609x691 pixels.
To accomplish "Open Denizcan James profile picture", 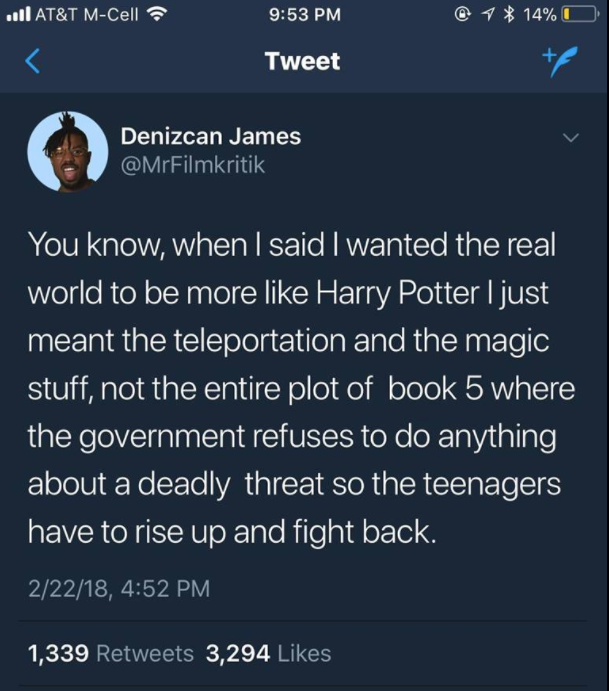I will click(67, 152).
